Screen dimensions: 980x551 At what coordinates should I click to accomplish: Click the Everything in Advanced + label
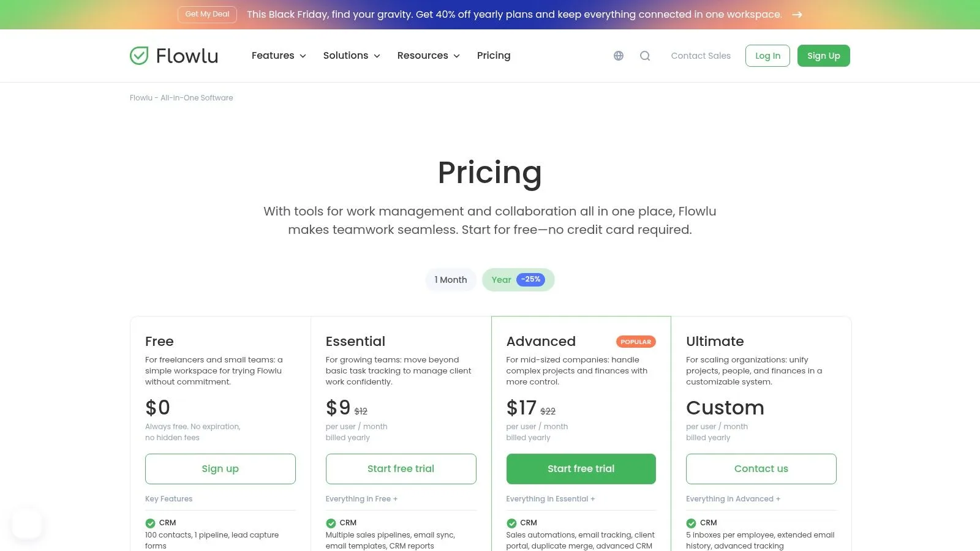[733, 499]
